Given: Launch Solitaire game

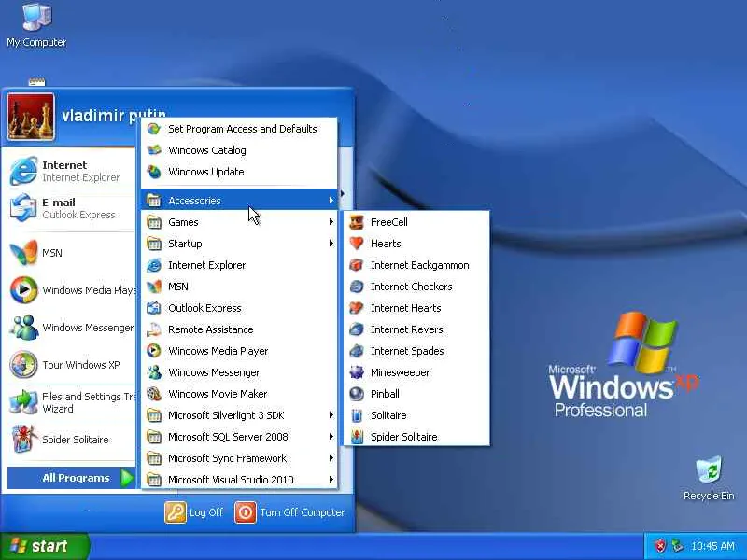Looking at the screenshot, I should [416, 415].
